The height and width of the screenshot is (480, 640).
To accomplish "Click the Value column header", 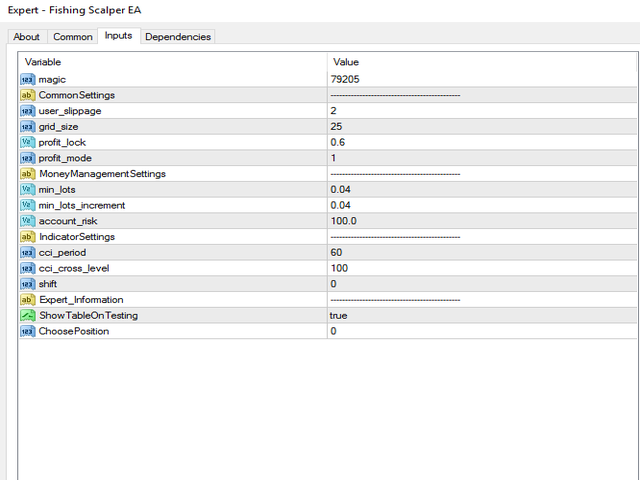I will click(346, 62).
